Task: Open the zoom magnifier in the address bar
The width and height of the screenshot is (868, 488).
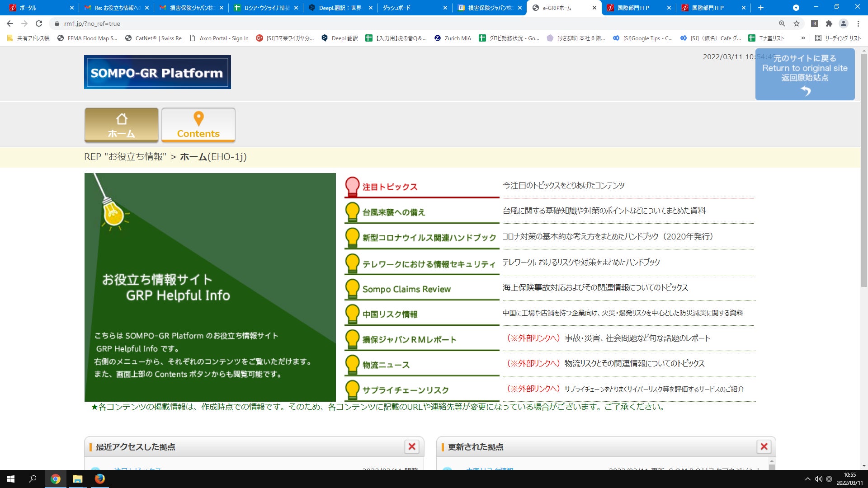Action: (x=782, y=23)
